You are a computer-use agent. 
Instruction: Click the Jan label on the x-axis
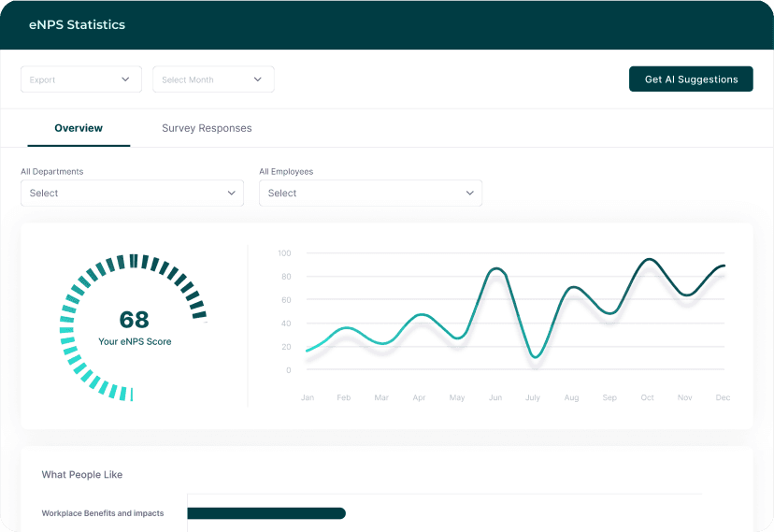(307, 398)
